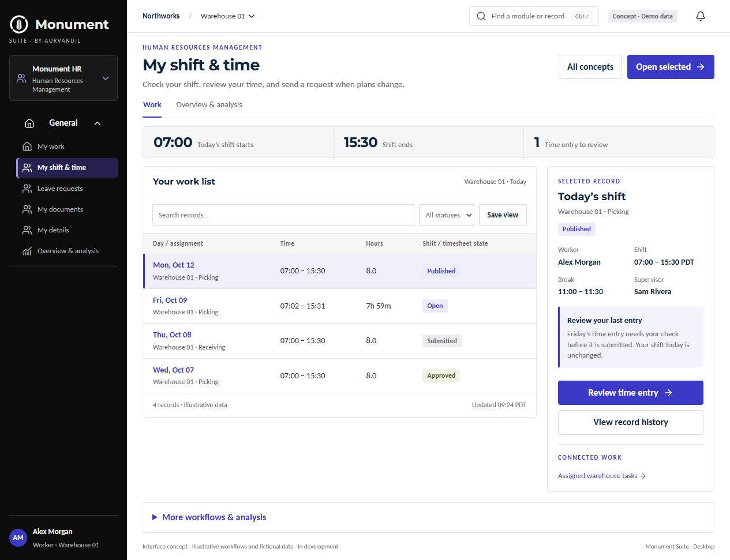This screenshot has width=730, height=560.
Task: Focus the Find a module or record box
Action: click(x=534, y=16)
